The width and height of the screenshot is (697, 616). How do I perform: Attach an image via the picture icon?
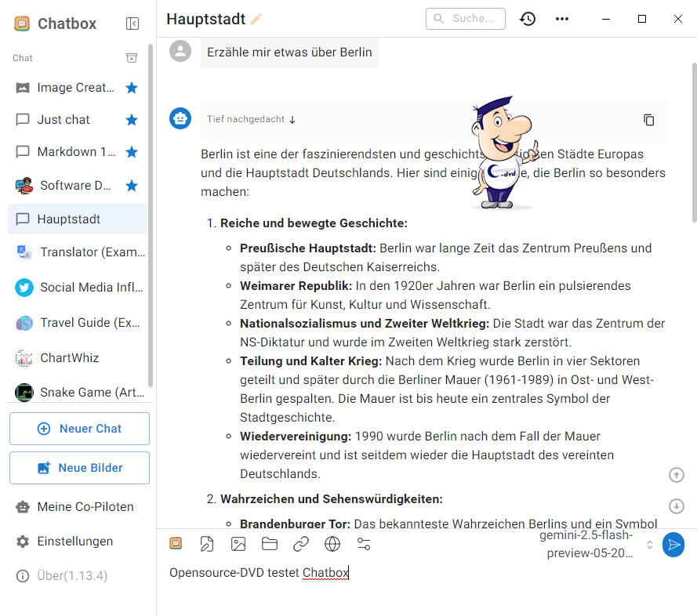click(x=238, y=544)
